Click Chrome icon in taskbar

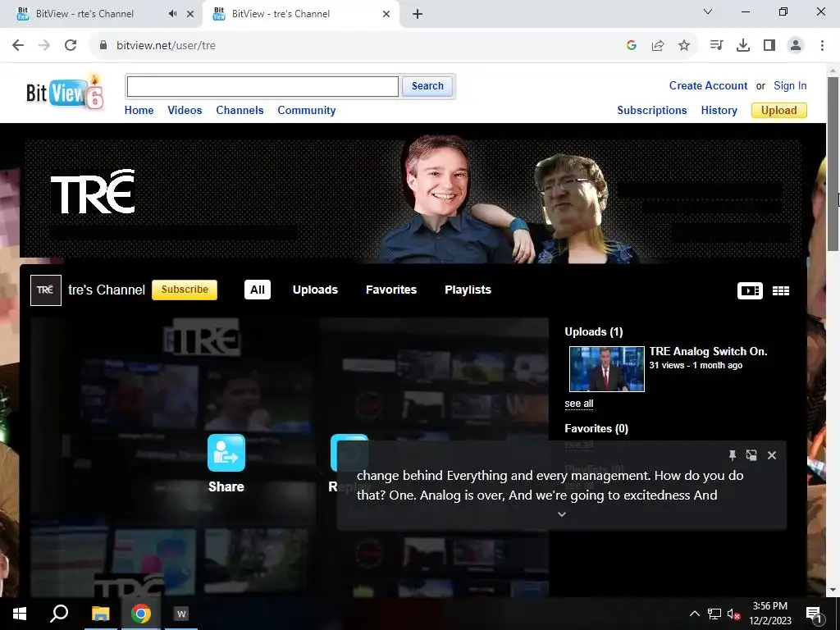(141, 614)
